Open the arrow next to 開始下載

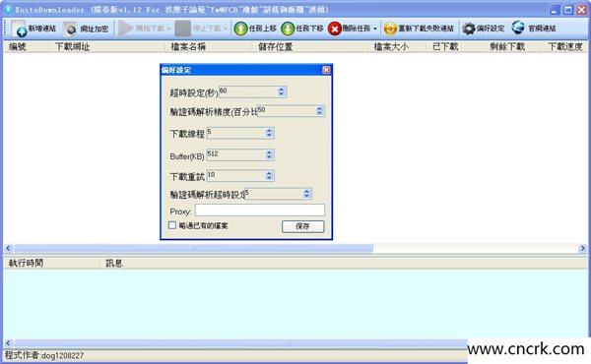(x=168, y=29)
